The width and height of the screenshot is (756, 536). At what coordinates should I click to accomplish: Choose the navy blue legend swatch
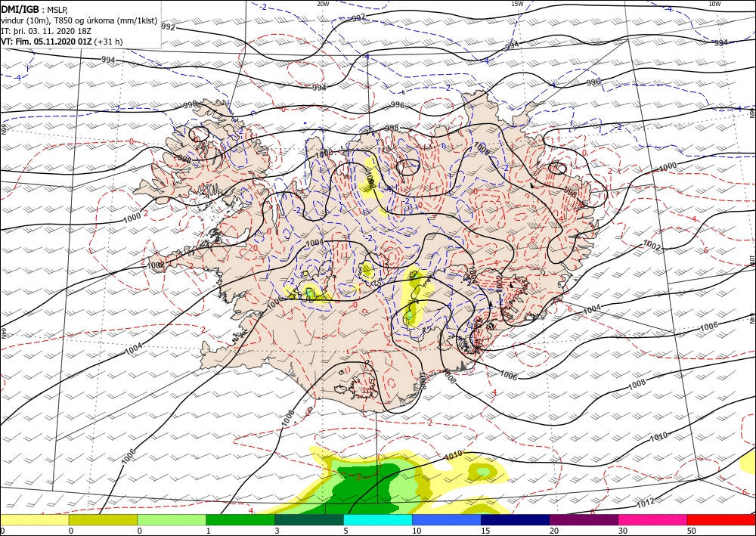(516, 519)
